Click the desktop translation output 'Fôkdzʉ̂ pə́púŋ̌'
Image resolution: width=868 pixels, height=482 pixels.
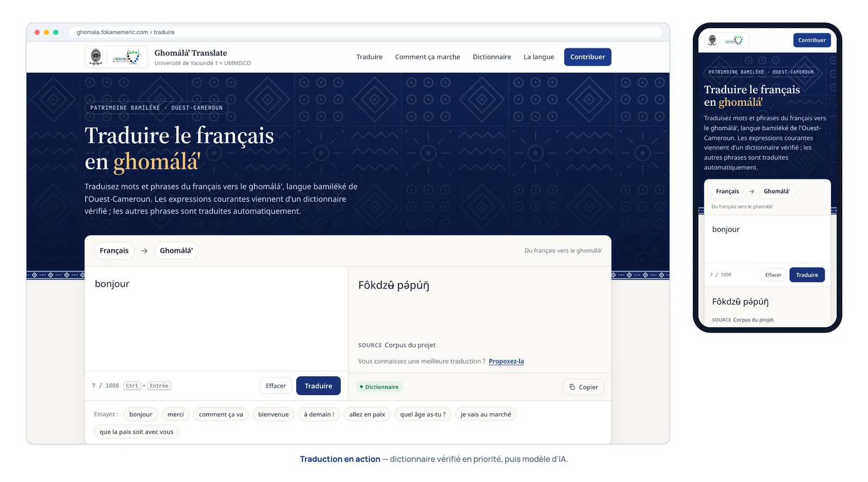pyautogui.click(x=394, y=286)
